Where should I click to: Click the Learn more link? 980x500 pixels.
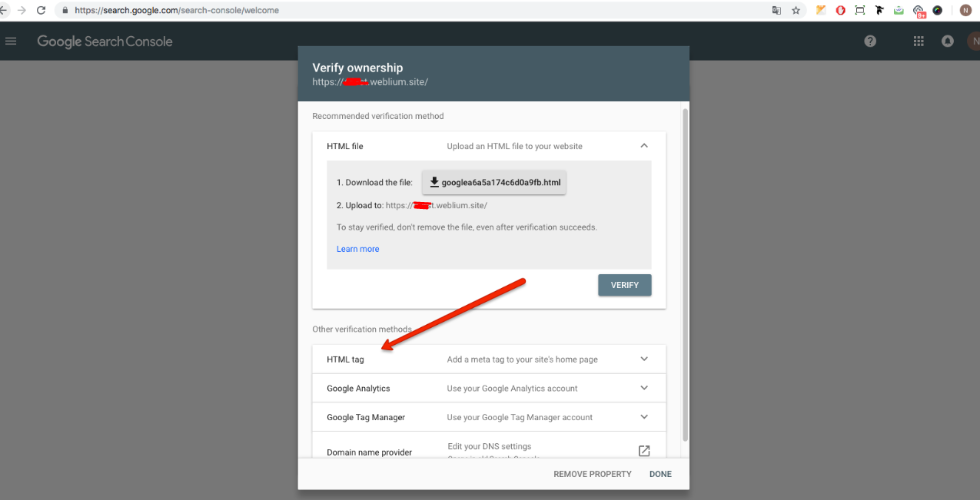[x=357, y=249]
